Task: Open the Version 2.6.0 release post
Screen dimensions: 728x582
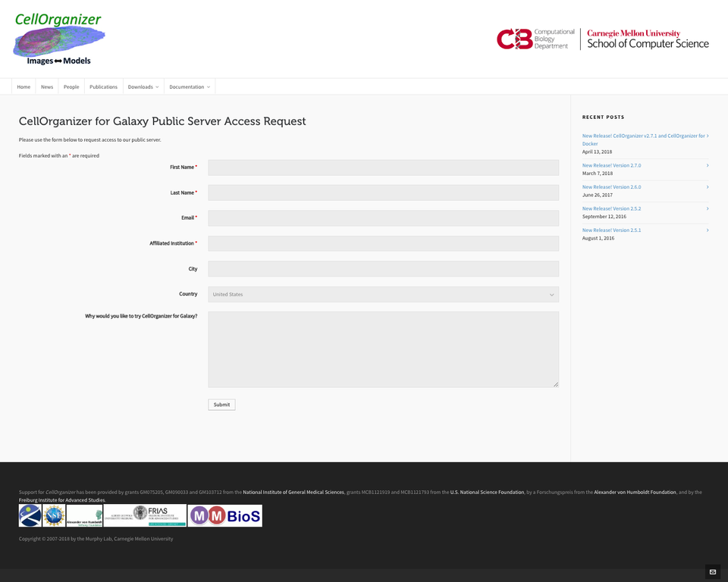Action: [x=611, y=187]
